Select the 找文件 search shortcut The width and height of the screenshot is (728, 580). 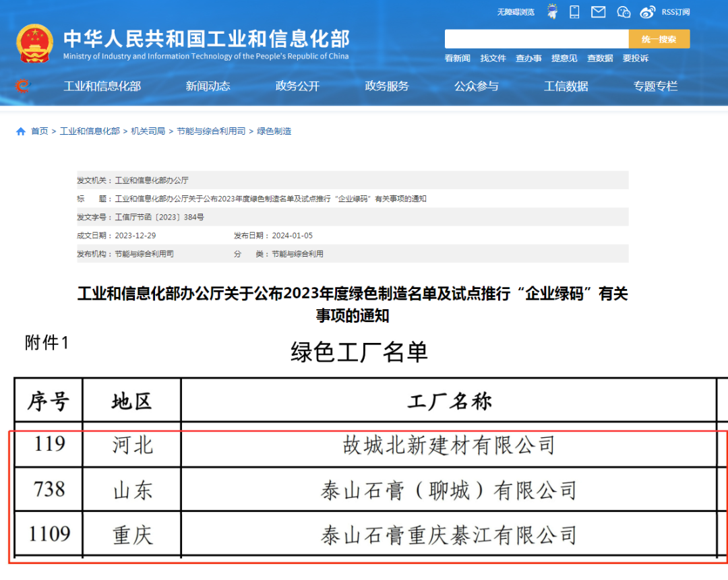(x=493, y=59)
